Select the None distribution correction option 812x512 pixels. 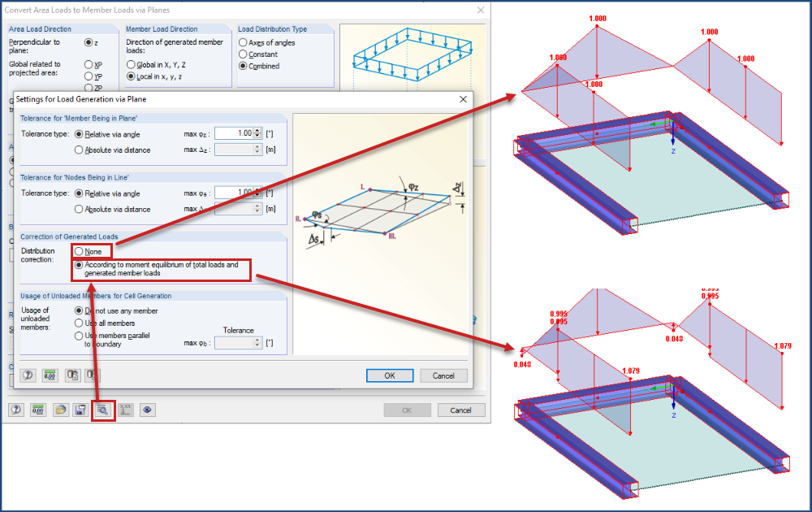(80, 251)
